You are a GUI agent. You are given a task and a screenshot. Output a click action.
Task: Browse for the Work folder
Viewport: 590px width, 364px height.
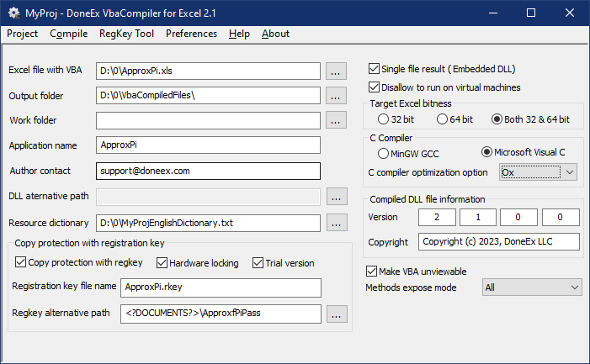pos(336,120)
